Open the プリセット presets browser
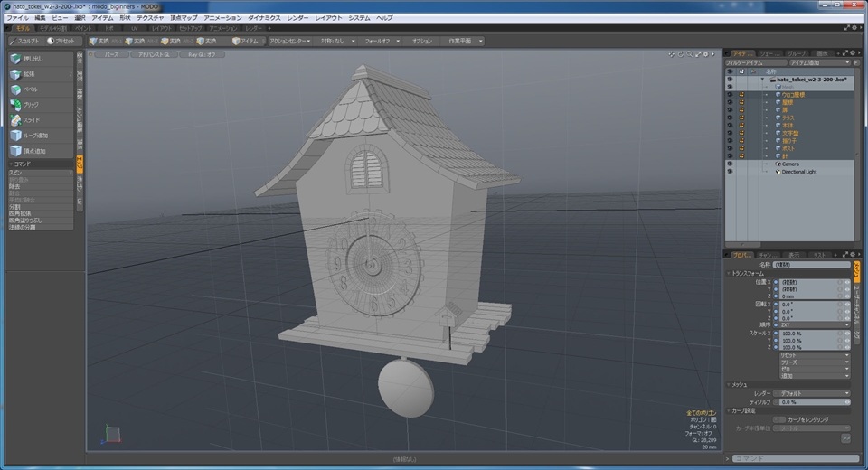 point(62,41)
